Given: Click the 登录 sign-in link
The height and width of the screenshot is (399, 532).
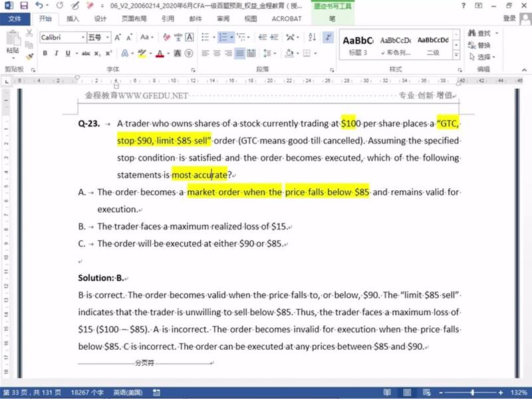Looking at the screenshot, I should pyautogui.click(x=509, y=19).
